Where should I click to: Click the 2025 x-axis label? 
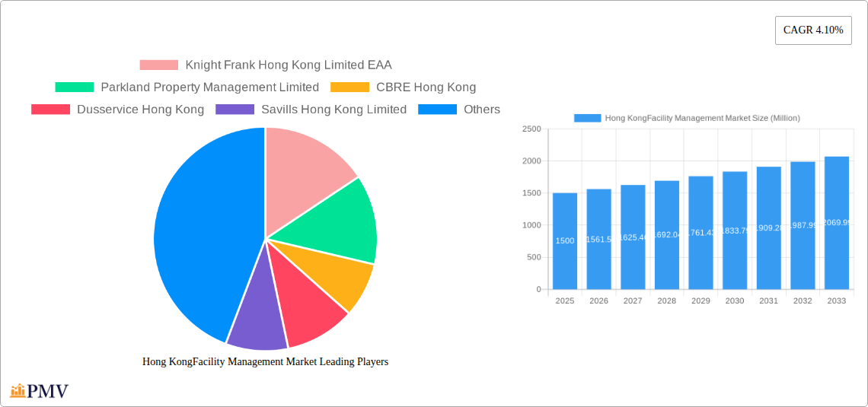click(x=565, y=300)
